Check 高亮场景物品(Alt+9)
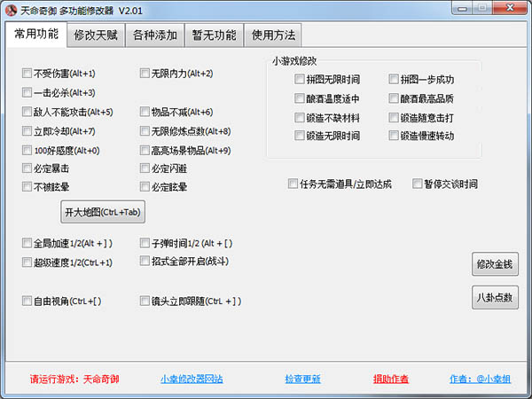This screenshot has width=532, height=399. click(145, 151)
